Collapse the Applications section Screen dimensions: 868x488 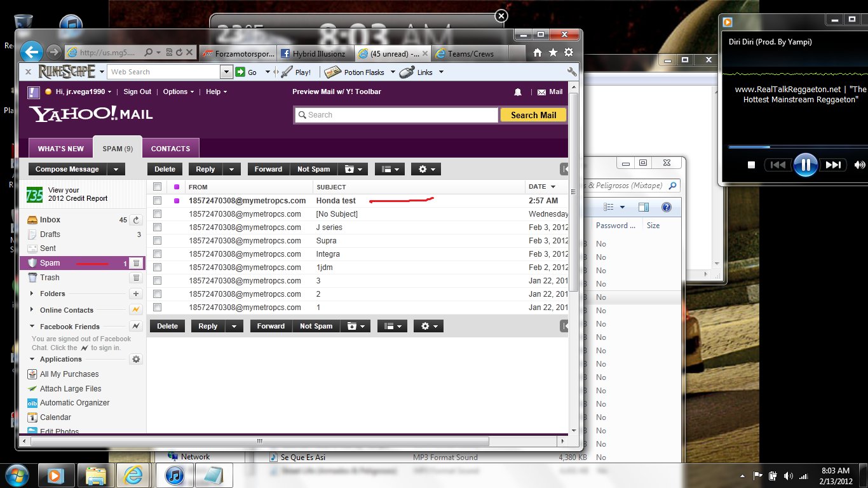click(32, 359)
